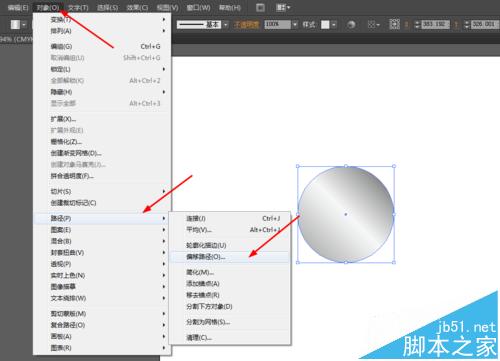Choose 分割为网格(S)... in path submenu
The width and height of the screenshot is (500, 361).
coord(230,322)
